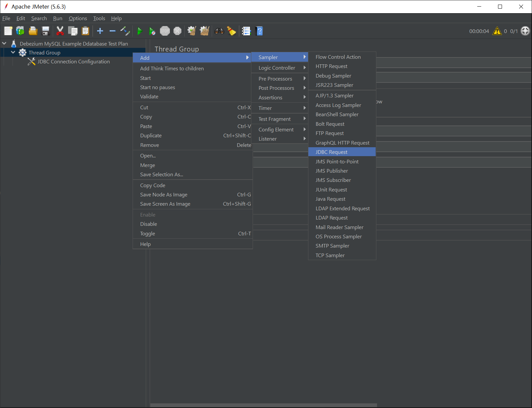The width and height of the screenshot is (532, 408).
Task: Open the File menu
Action: tap(6, 18)
